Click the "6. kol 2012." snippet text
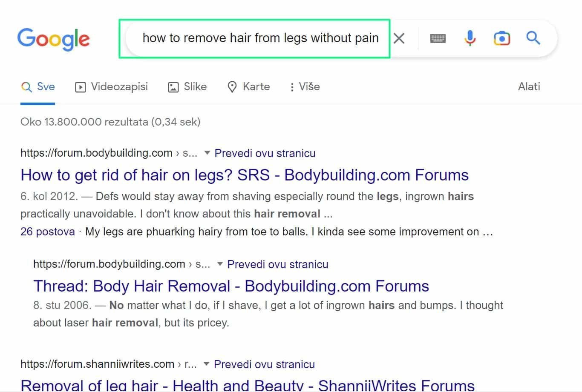Screen dimensions: 582x392 point(49,196)
